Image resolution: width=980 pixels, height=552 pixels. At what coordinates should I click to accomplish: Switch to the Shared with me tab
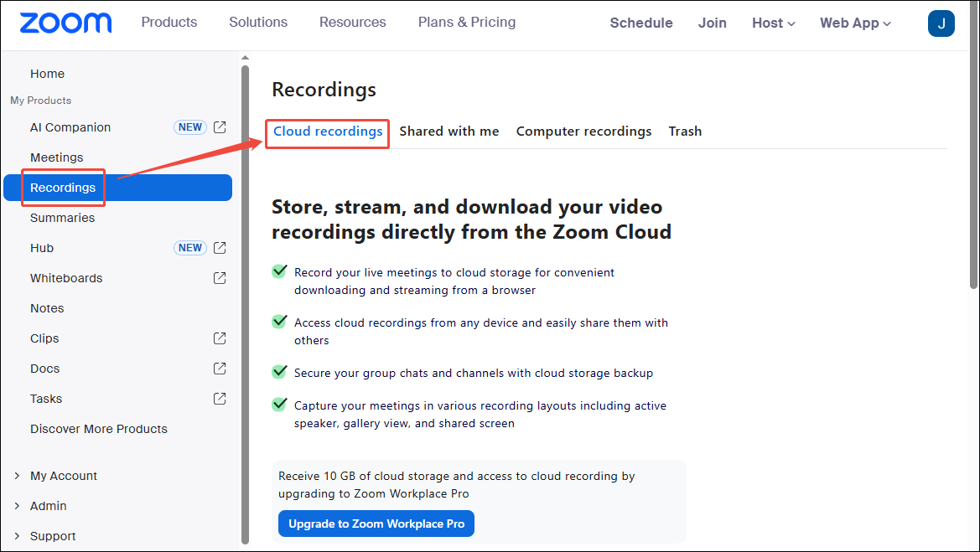tap(449, 131)
